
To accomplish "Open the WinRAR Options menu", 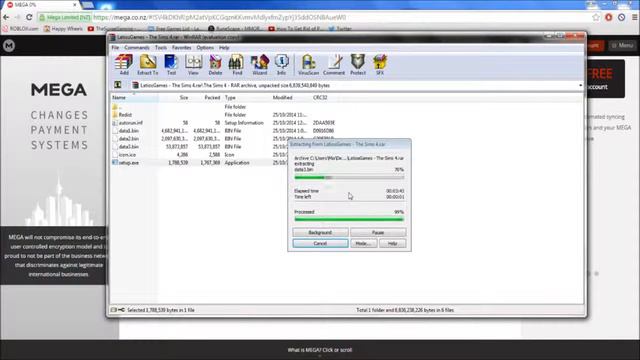I will click(x=205, y=48).
